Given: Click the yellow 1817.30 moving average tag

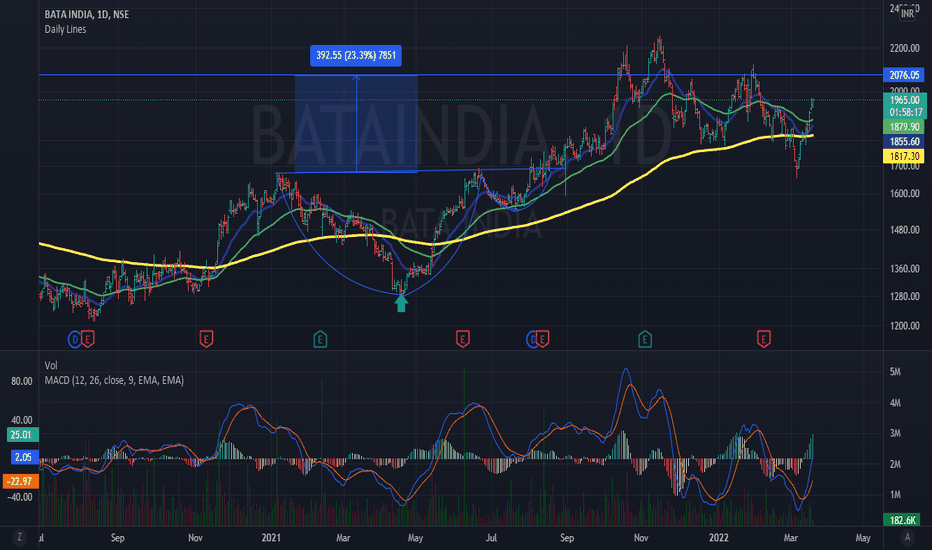Looking at the screenshot, I should coord(904,156).
